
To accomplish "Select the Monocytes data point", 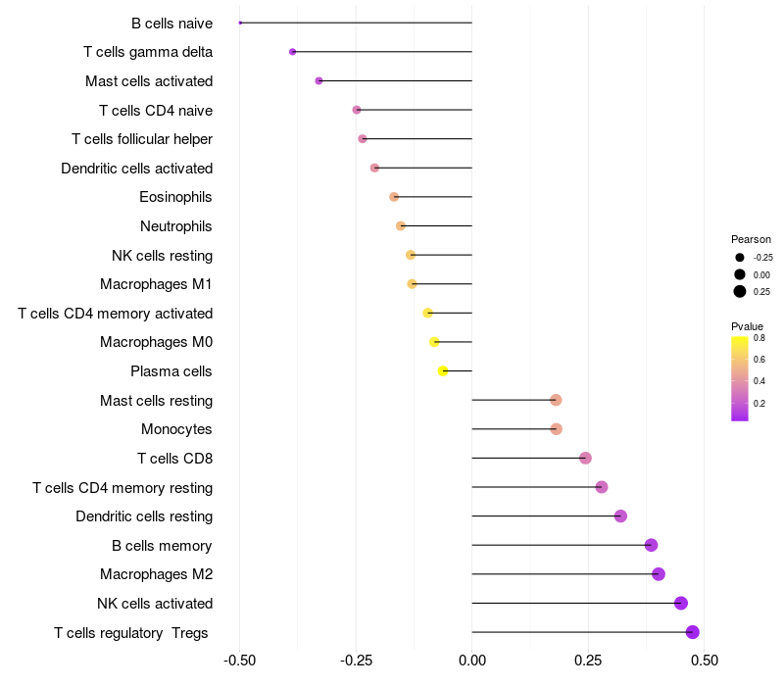I will (556, 429).
